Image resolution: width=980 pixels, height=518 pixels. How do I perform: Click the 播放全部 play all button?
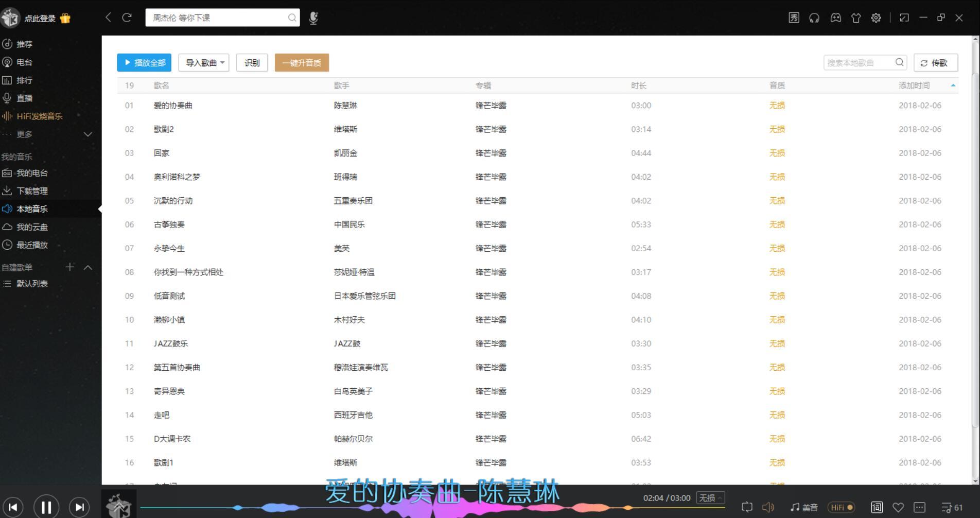144,62
